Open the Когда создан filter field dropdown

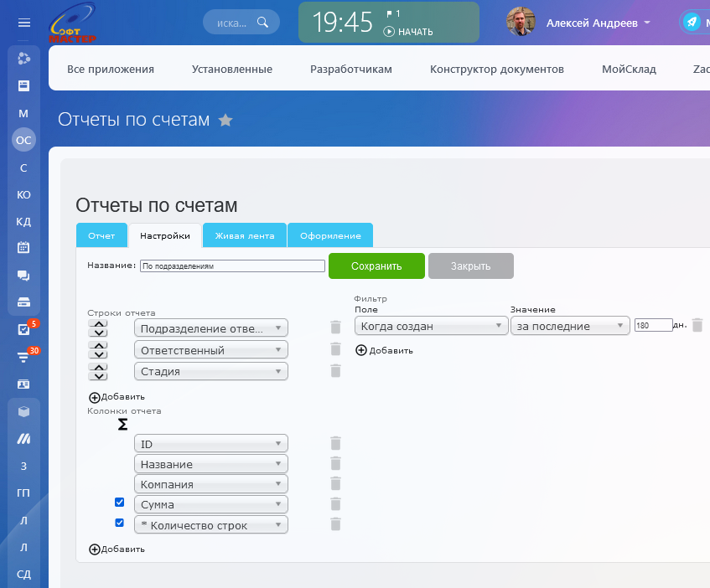[431, 326]
